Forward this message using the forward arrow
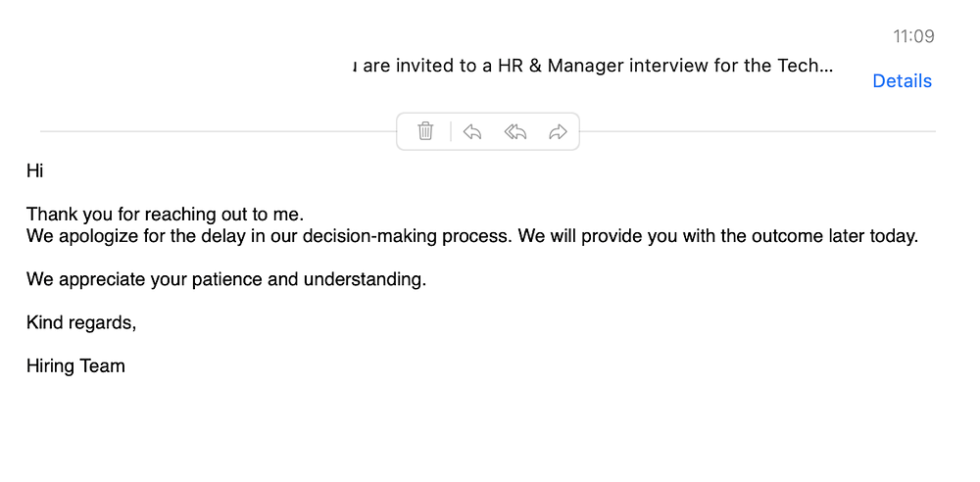Viewport: 980px width, 482px height. pyautogui.click(x=558, y=132)
